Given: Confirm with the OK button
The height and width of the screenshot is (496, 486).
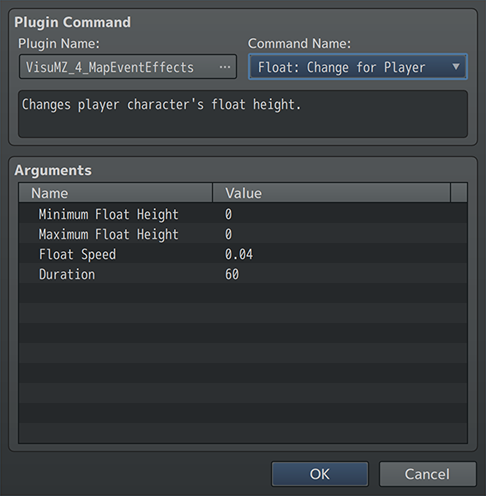Looking at the screenshot, I should click(x=320, y=474).
